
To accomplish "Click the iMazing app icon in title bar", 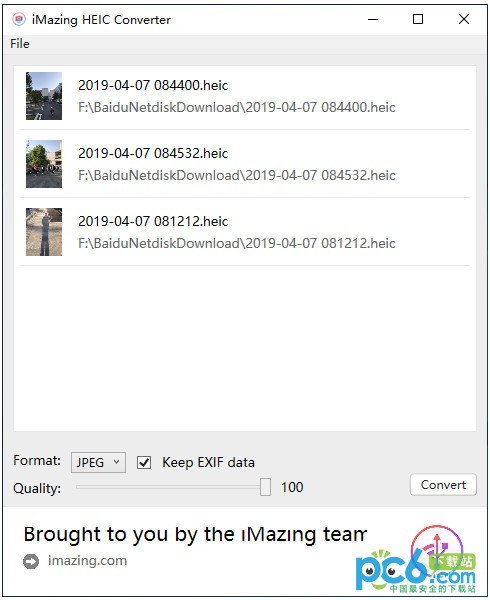I will 19,19.
